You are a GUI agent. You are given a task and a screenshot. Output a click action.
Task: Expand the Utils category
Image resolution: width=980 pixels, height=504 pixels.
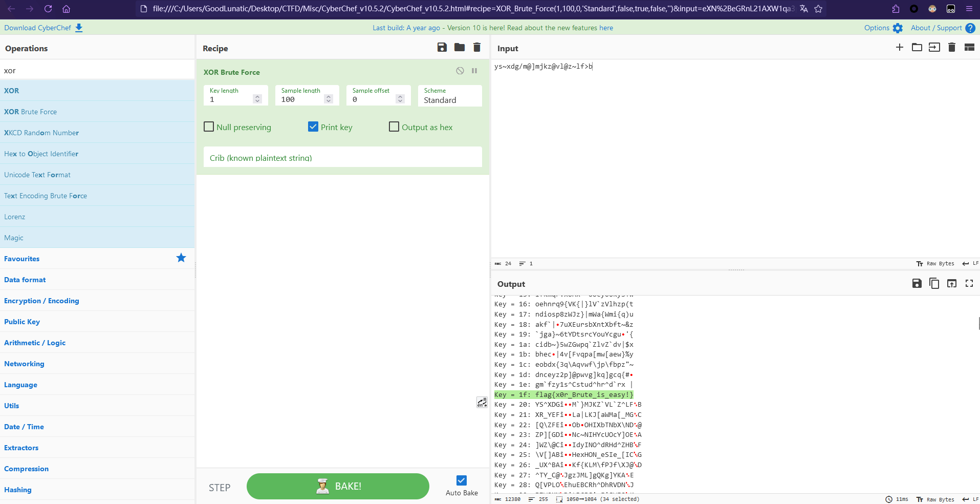click(97, 406)
